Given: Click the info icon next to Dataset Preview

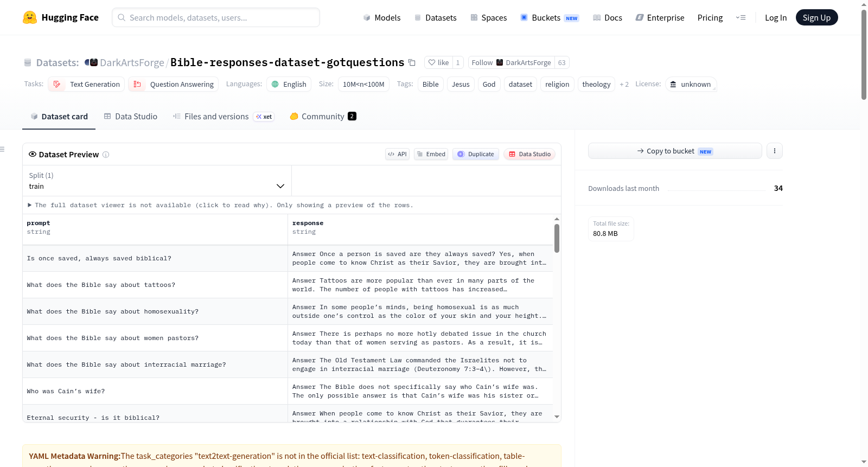Looking at the screenshot, I should point(106,155).
